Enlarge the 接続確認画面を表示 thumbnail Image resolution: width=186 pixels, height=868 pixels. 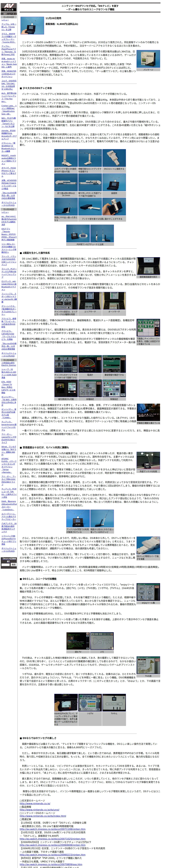pos(148,266)
